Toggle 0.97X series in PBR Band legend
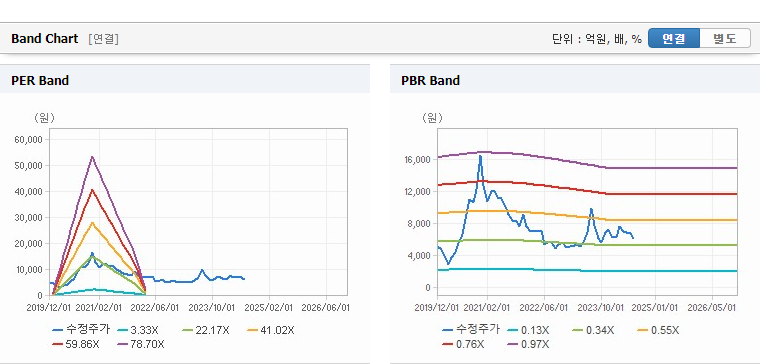Viewport: 760px width, 364px height. click(x=528, y=344)
